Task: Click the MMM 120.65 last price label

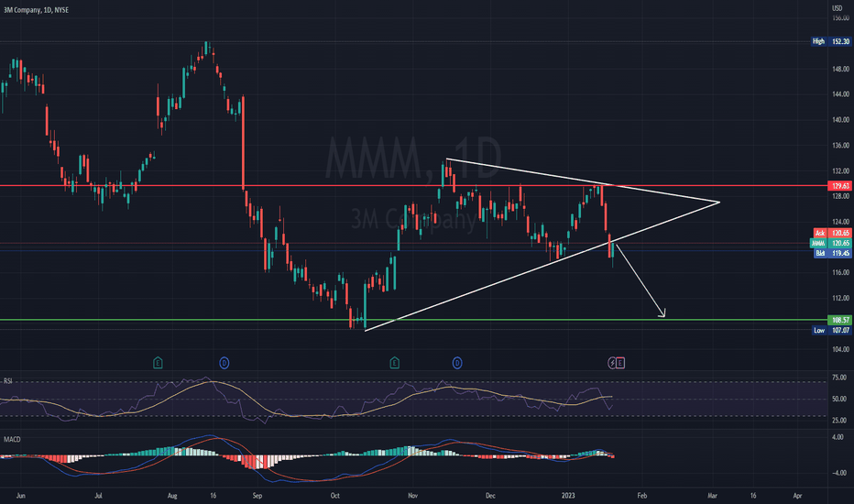Action: click(x=830, y=244)
